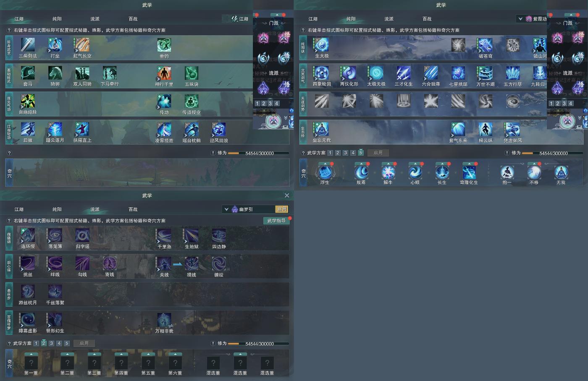Expand the arrow above the 长生 talent
The width and height of the screenshot is (588, 381).
pyautogui.click(x=442, y=164)
